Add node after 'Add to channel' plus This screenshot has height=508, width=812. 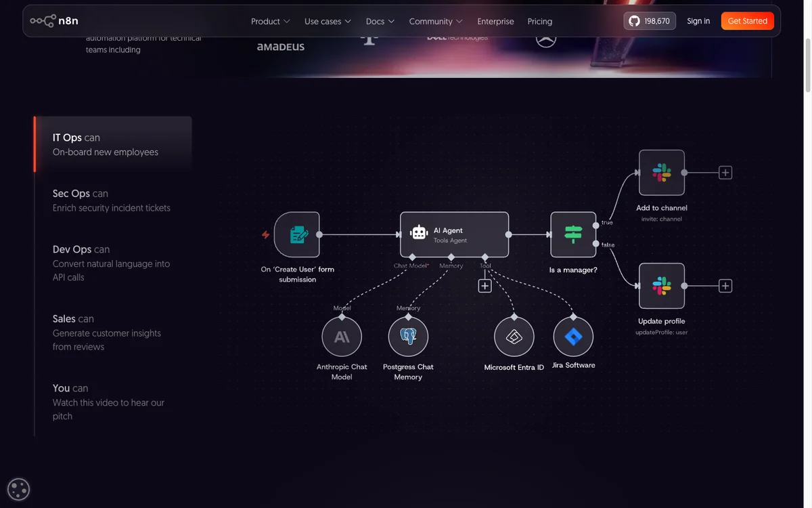point(725,173)
